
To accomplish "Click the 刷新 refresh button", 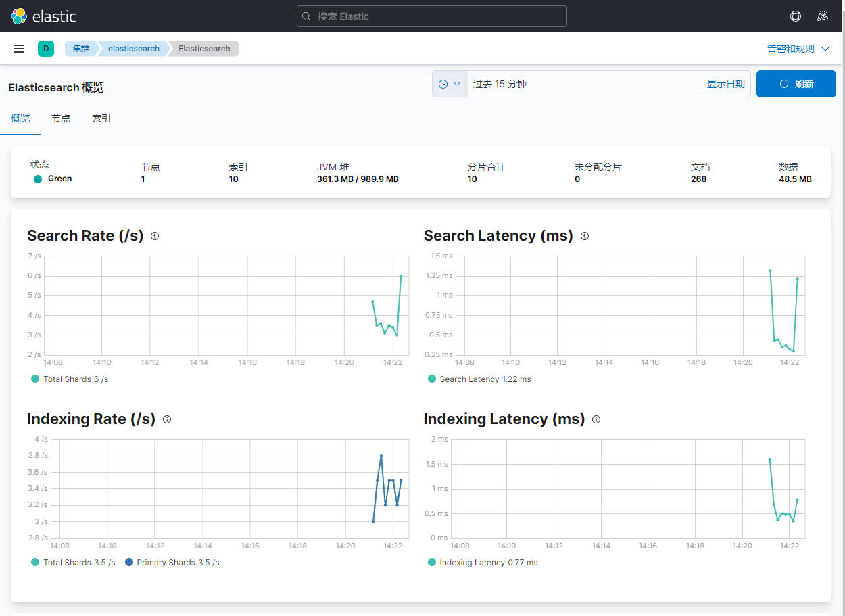I will 796,84.
